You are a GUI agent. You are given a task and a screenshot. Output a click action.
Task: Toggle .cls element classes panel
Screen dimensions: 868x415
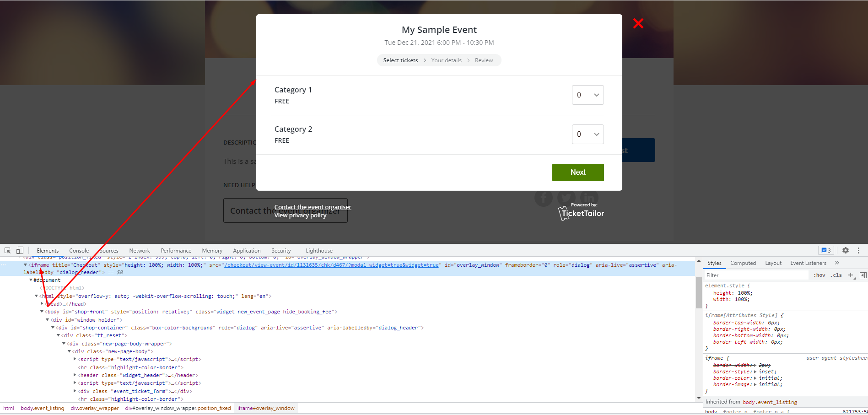click(x=837, y=275)
